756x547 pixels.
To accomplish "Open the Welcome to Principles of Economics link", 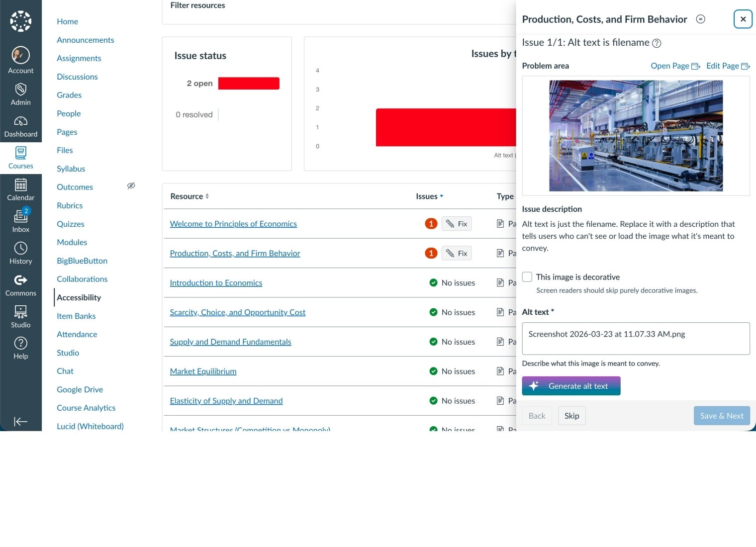I will (233, 224).
